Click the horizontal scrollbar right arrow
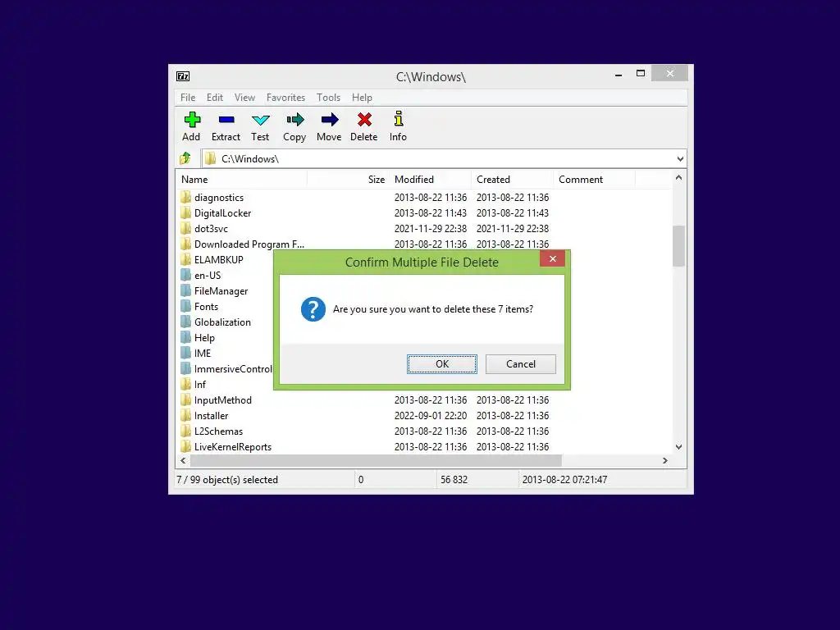 pyautogui.click(x=664, y=460)
